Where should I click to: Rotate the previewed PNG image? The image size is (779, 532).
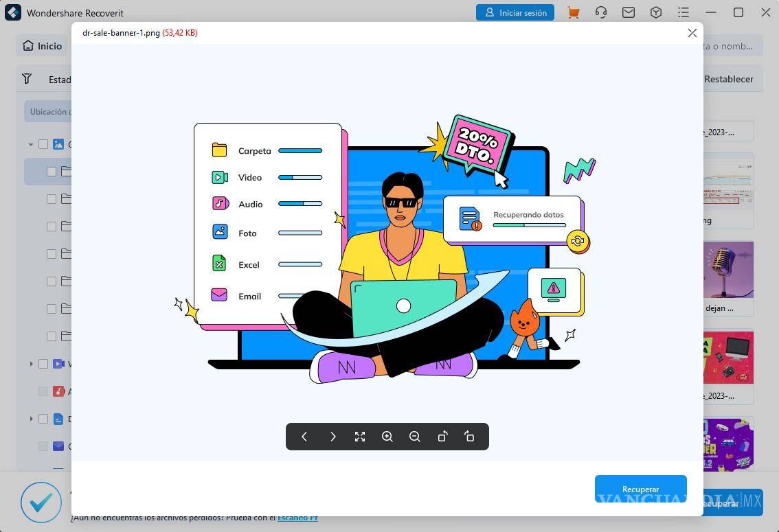(442, 437)
